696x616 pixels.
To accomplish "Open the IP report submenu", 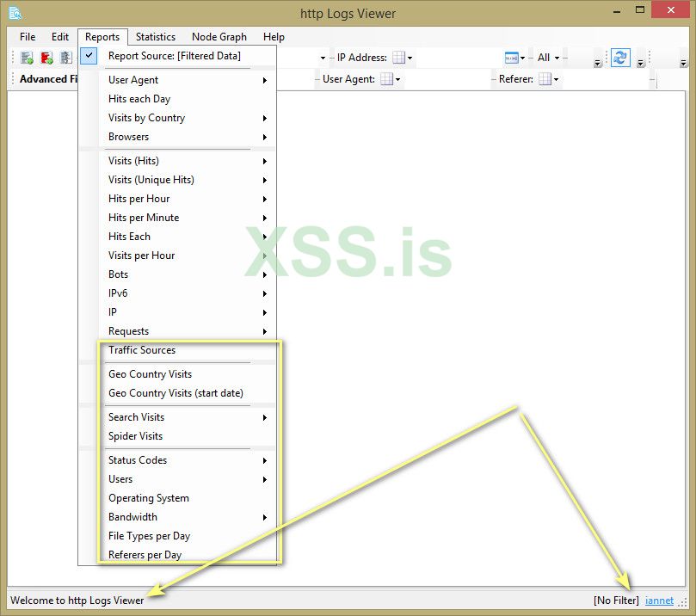I will click(x=177, y=312).
